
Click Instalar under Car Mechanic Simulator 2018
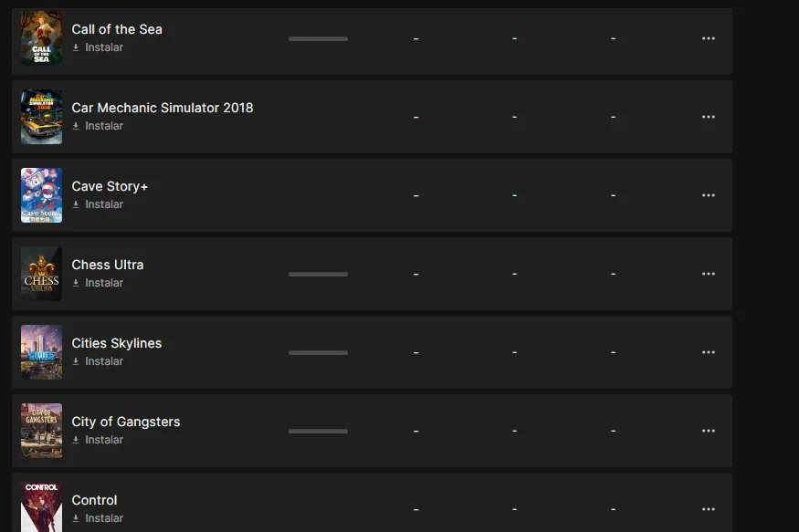pos(104,126)
